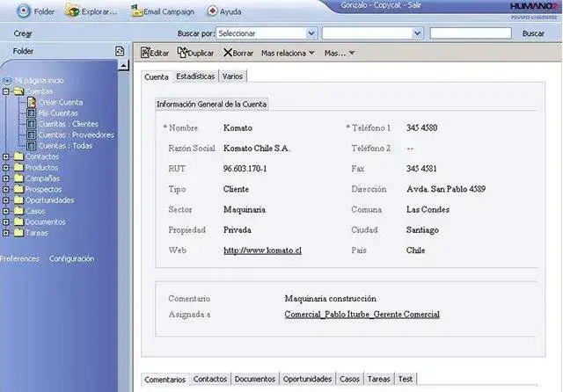Image resolution: width=563 pixels, height=392 pixels.
Task: Open the Configuración link in sidebar
Action: point(72,258)
